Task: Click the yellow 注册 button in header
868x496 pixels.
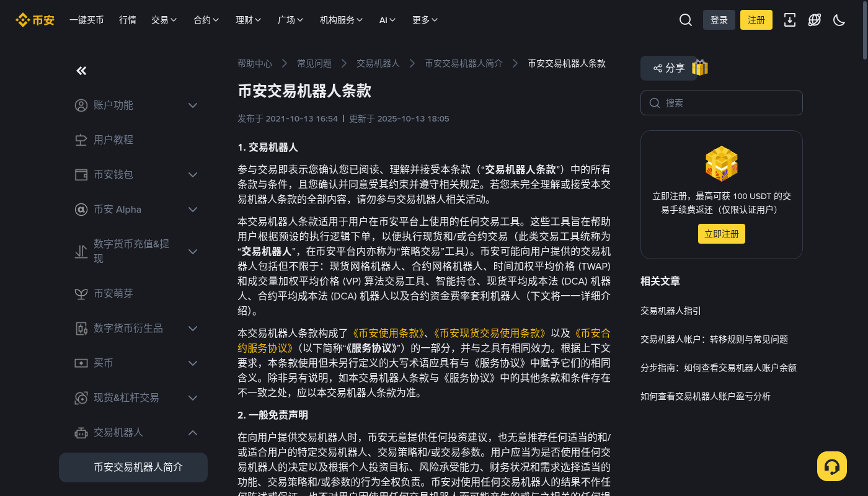Action: pyautogui.click(x=756, y=20)
